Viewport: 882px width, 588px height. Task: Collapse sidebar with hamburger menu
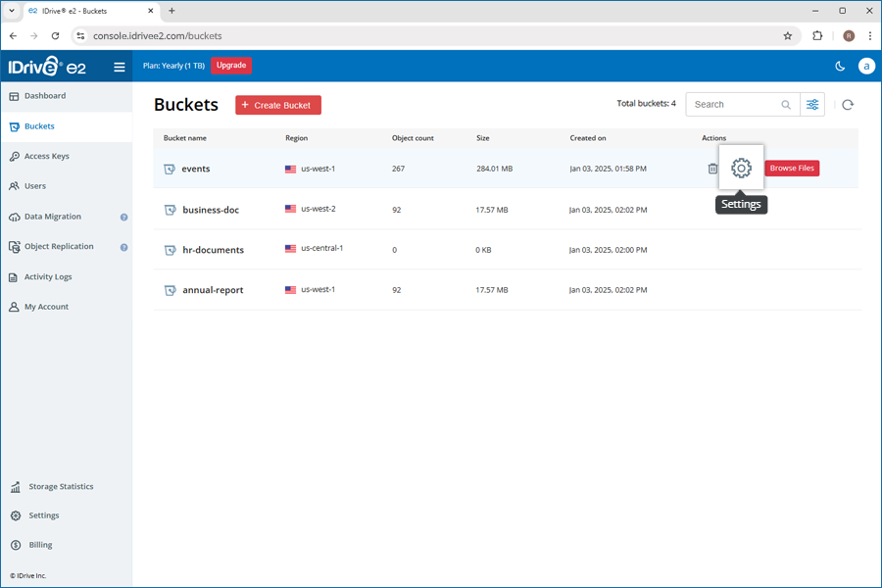tap(120, 67)
